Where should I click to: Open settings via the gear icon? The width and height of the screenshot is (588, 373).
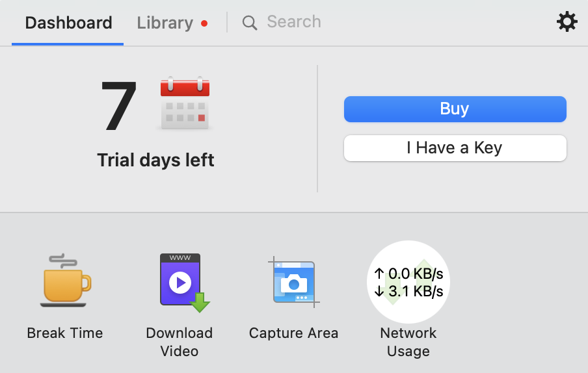[567, 23]
